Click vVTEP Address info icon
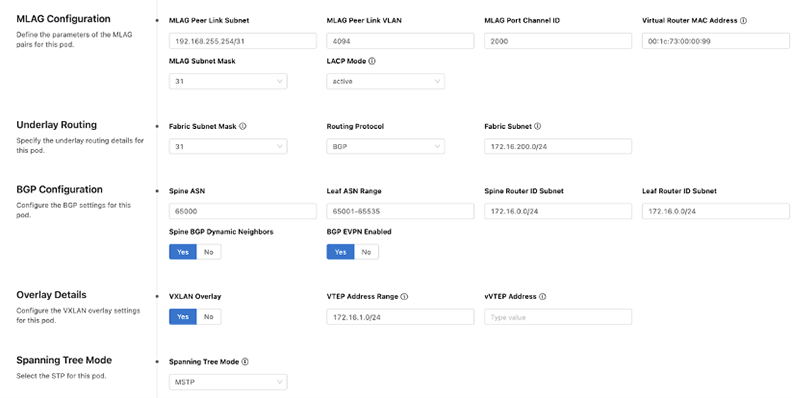This screenshot has height=398, width=792. pyautogui.click(x=542, y=296)
